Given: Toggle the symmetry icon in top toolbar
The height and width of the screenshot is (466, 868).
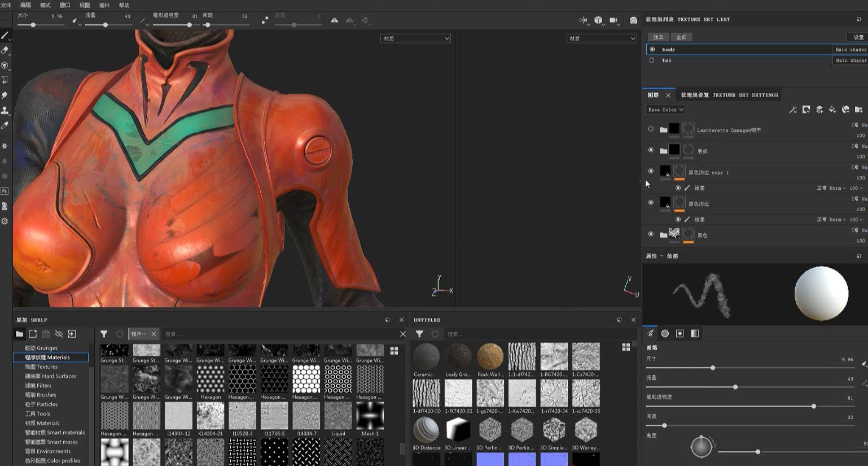Looking at the screenshot, I should coord(335,20).
